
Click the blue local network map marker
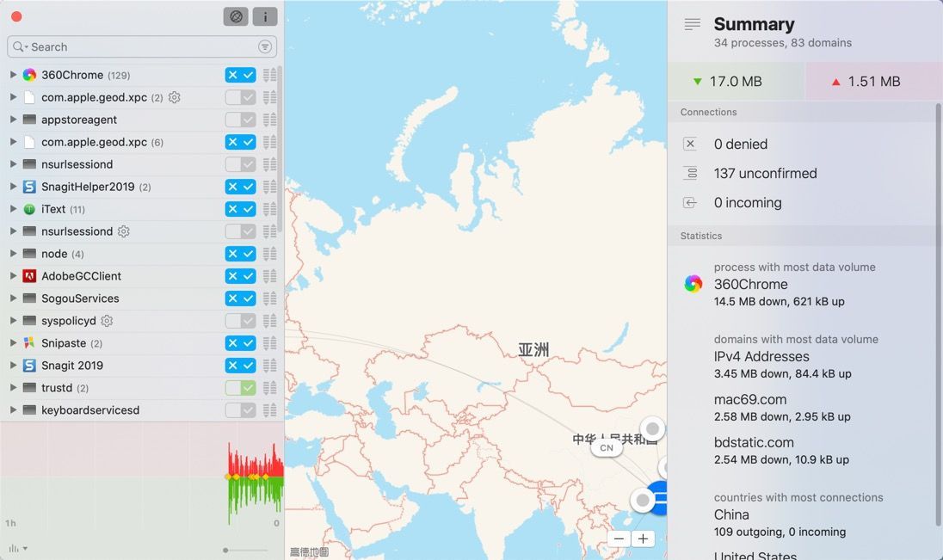(660, 498)
